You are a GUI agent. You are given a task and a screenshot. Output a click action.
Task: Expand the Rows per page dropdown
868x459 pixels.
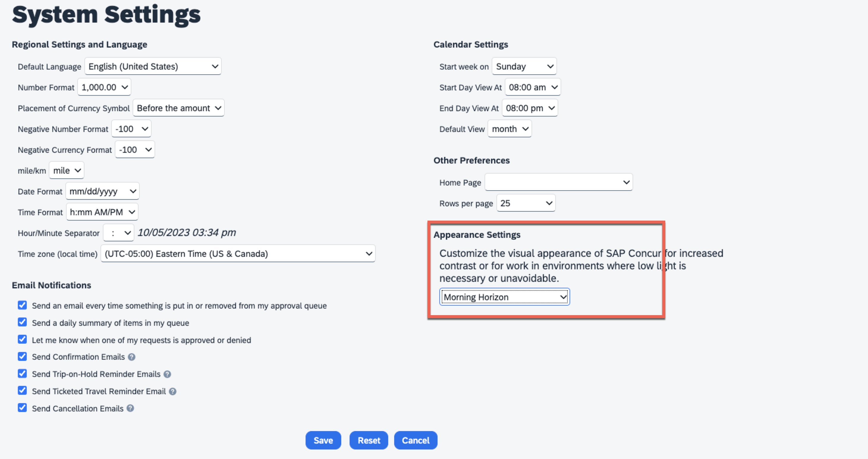click(526, 203)
